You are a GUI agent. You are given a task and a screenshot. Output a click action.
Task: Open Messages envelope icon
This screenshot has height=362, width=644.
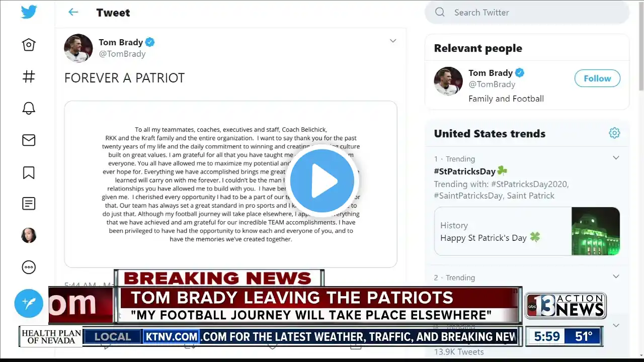click(x=29, y=140)
